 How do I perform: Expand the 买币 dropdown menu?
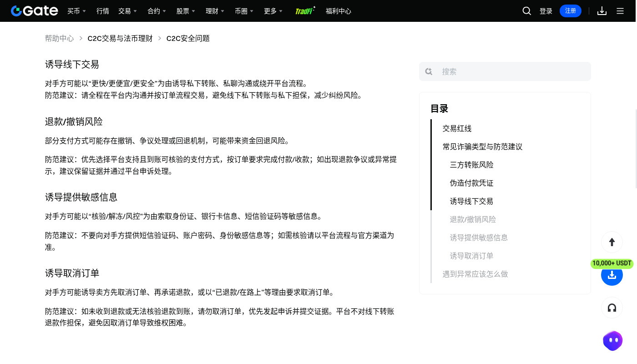point(76,11)
